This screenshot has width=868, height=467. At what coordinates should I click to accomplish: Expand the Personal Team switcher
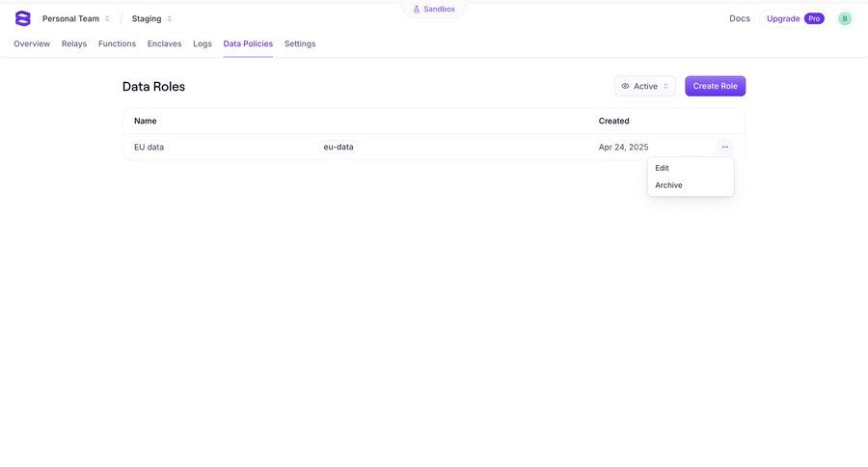pos(76,18)
